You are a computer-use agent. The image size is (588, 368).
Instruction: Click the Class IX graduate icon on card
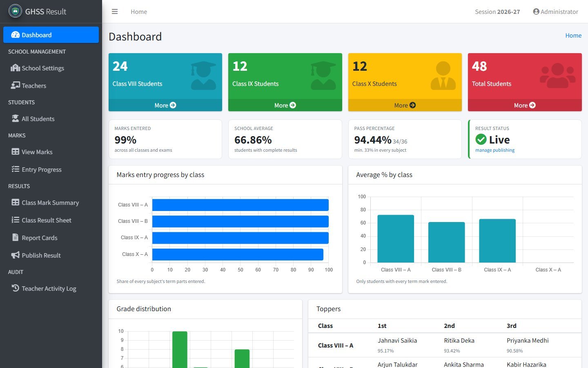323,76
